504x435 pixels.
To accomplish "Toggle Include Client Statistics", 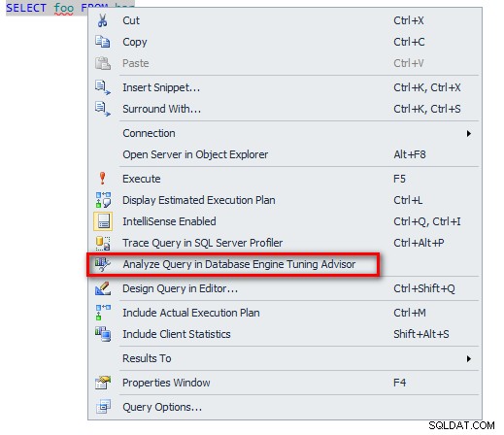I will [x=284, y=334].
